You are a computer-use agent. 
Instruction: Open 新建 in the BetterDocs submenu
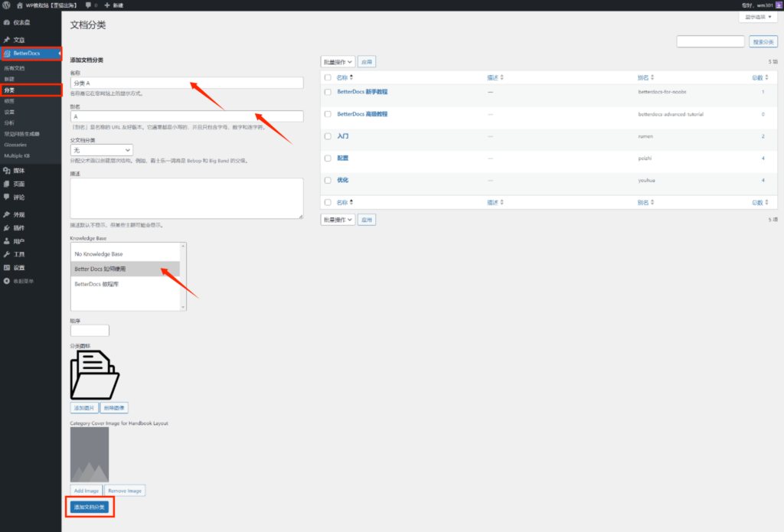[x=9, y=79]
